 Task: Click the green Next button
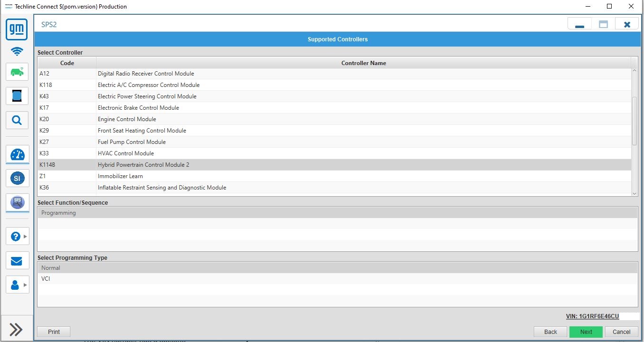pyautogui.click(x=586, y=332)
